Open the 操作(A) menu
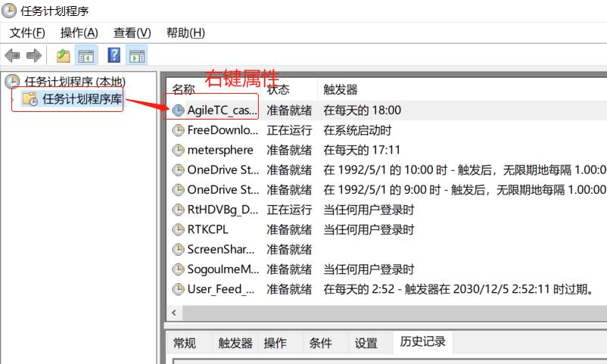Image resolution: width=607 pixels, height=364 pixels. tap(79, 33)
